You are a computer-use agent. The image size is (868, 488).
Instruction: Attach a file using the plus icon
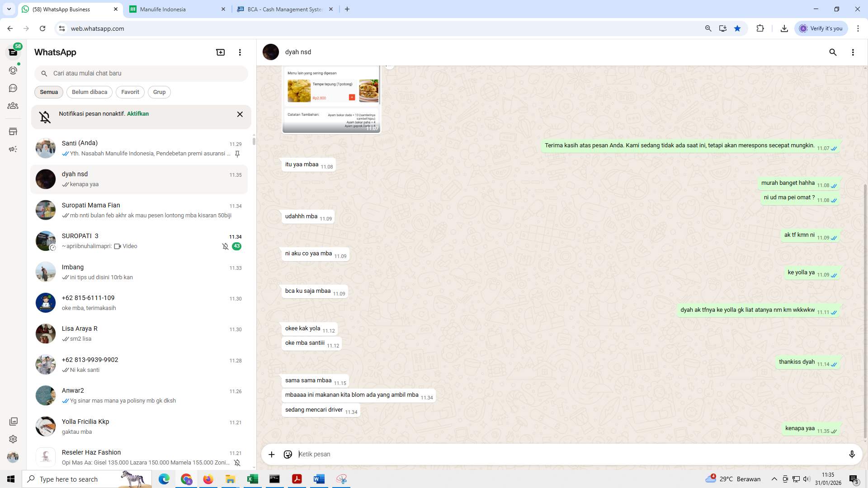(271, 454)
